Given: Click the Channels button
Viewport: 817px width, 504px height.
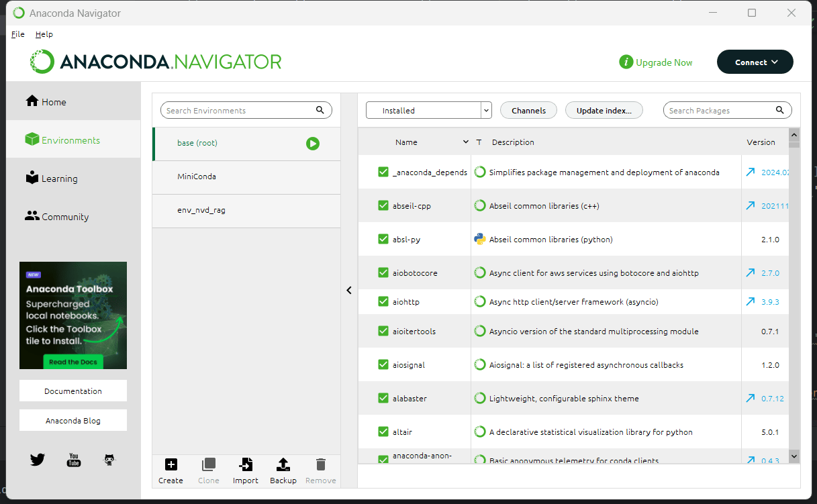Looking at the screenshot, I should 528,110.
